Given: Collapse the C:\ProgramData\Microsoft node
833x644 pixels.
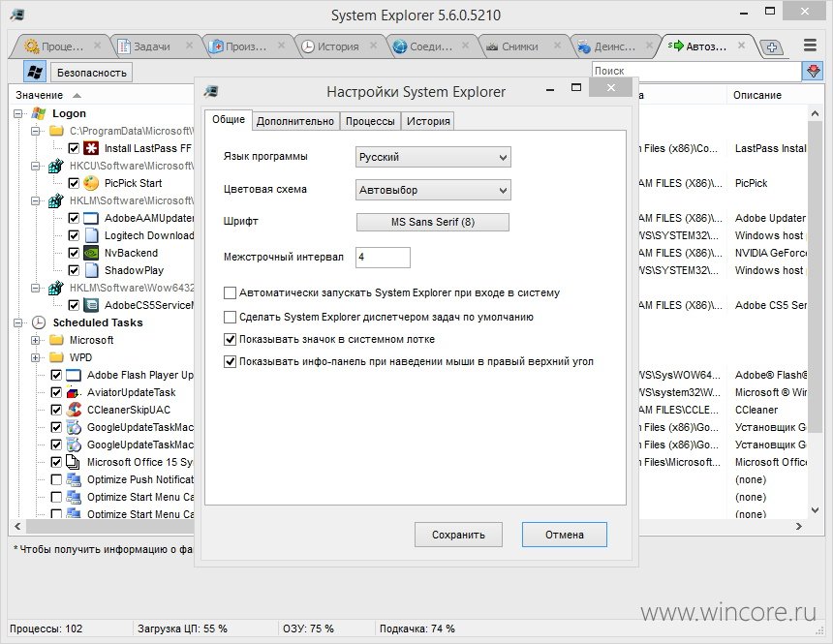Looking at the screenshot, I should click(36, 131).
